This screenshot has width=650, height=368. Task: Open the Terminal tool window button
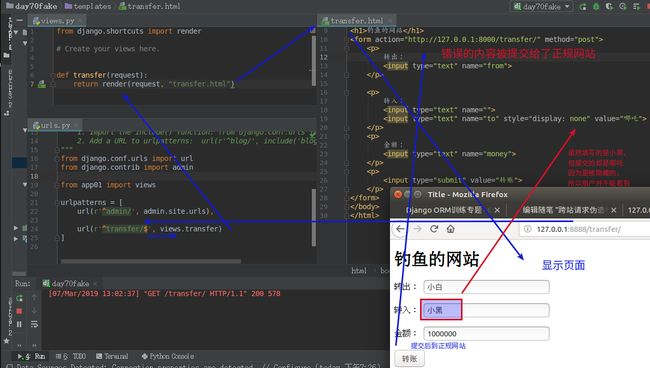tap(112, 356)
